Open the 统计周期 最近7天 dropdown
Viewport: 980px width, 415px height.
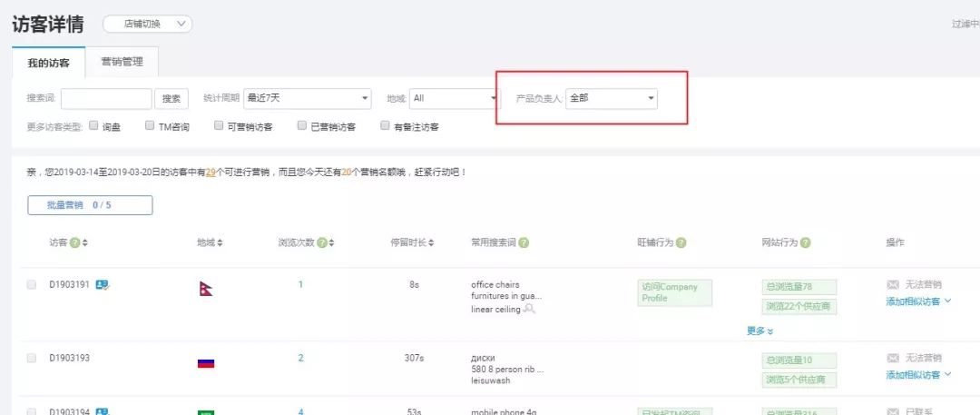click(x=307, y=98)
